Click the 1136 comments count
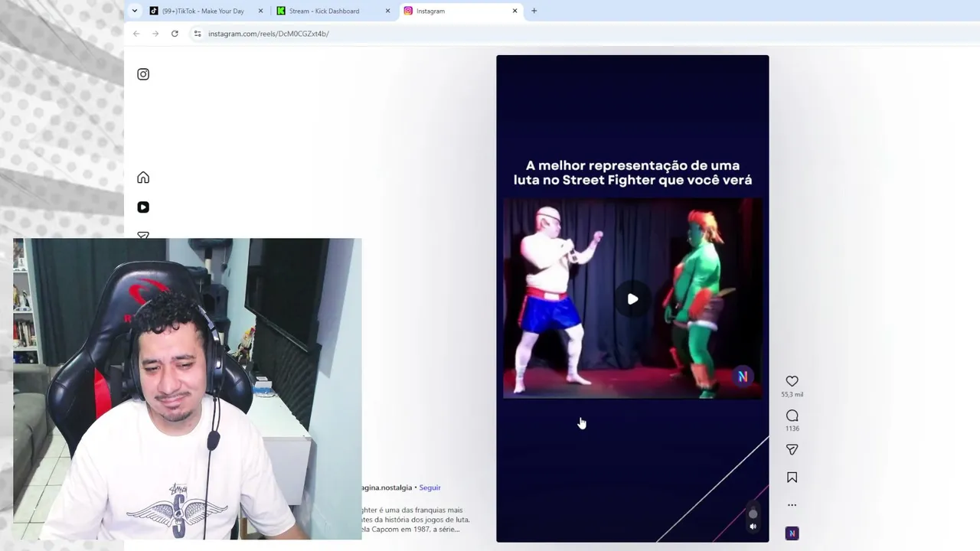This screenshot has width=980, height=551. point(792,429)
